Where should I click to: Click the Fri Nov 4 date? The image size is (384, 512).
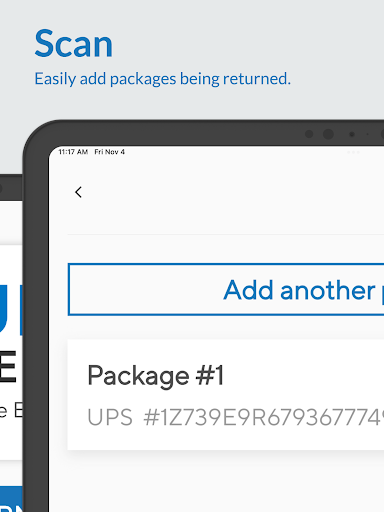pyautogui.click(x=109, y=152)
